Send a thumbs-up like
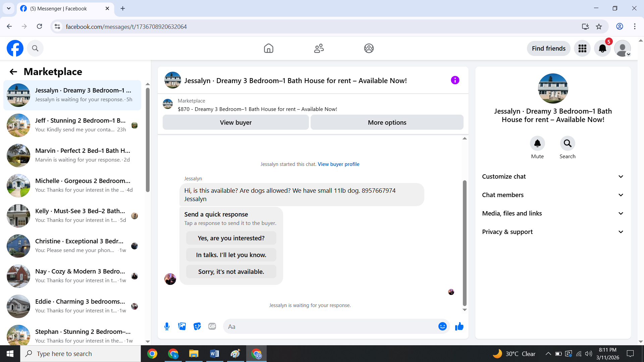The image size is (644, 362). pyautogui.click(x=459, y=326)
